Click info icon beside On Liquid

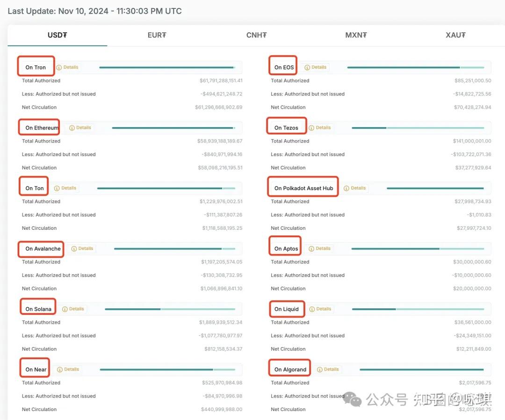(312, 309)
